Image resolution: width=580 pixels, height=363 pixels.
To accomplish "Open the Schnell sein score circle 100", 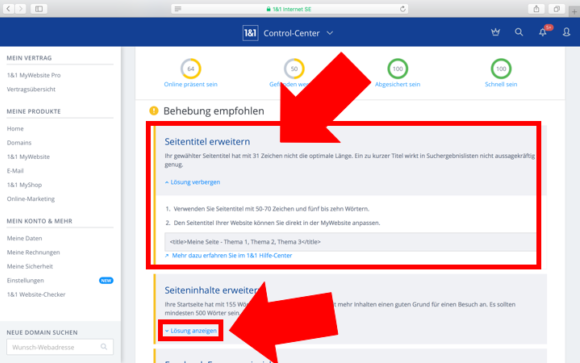I will (x=501, y=68).
